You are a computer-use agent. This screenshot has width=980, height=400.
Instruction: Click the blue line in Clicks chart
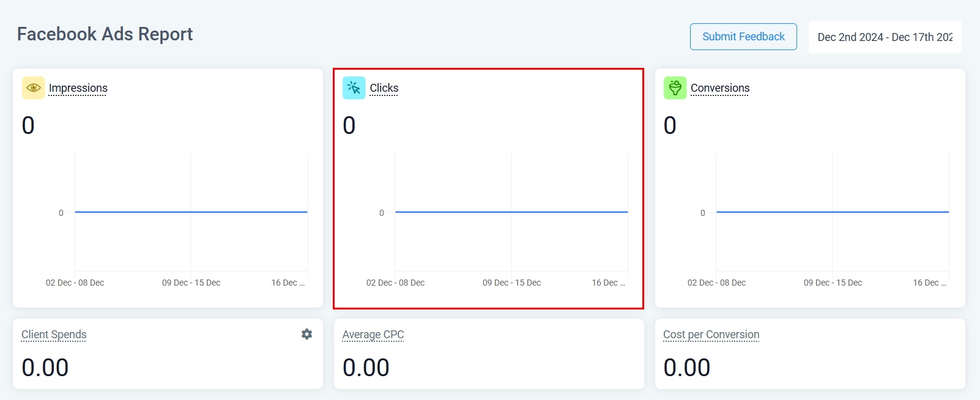(511, 212)
